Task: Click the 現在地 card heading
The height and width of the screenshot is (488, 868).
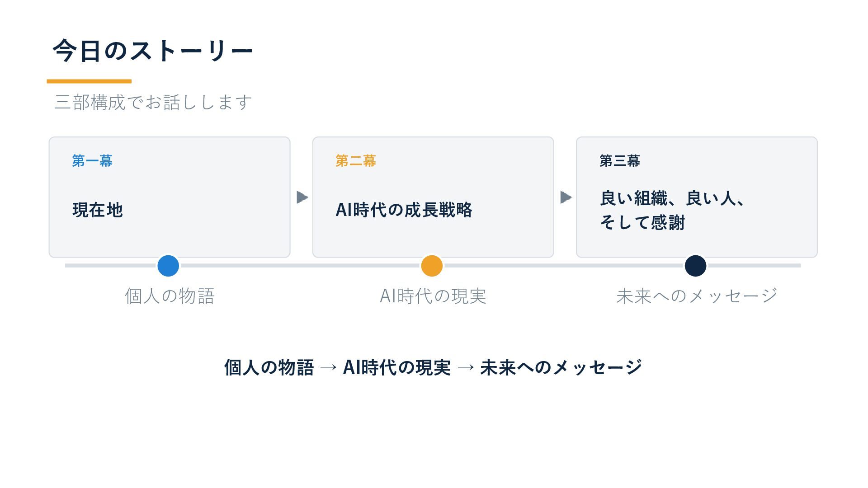Action: pyautogui.click(x=98, y=210)
